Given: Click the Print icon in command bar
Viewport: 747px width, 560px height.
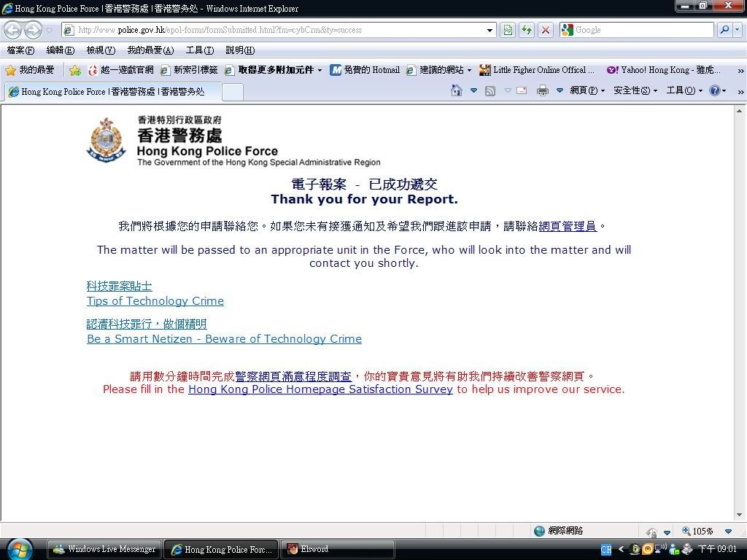Looking at the screenshot, I should pyautogui.click(x=542, y=90).
